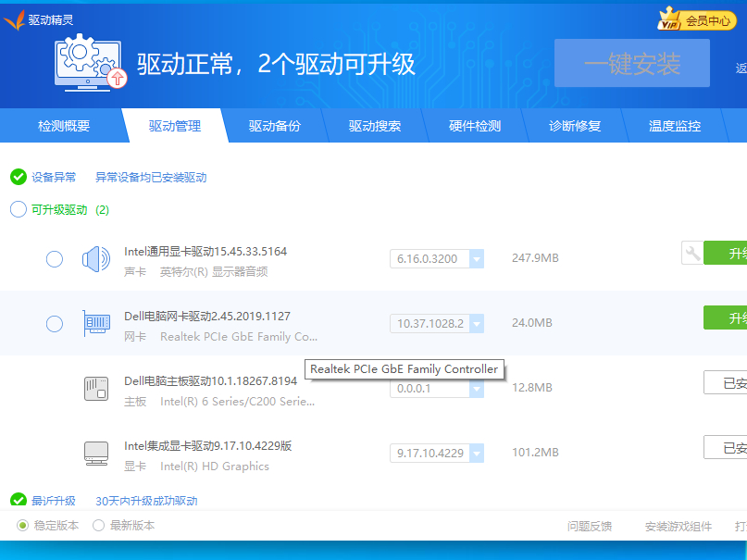Click installed button for Intel集成显卡驱动
747x560 pixels.
(725, 447)
